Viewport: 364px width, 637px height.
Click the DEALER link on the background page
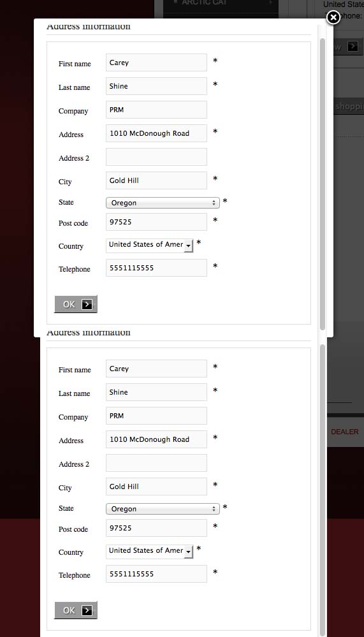pos(344,432)
